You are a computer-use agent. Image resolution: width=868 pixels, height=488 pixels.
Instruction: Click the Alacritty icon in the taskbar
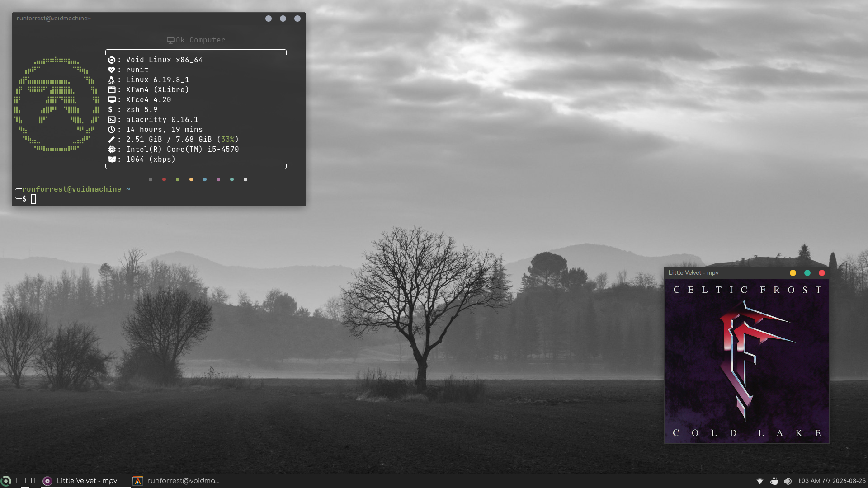(138, 481)
